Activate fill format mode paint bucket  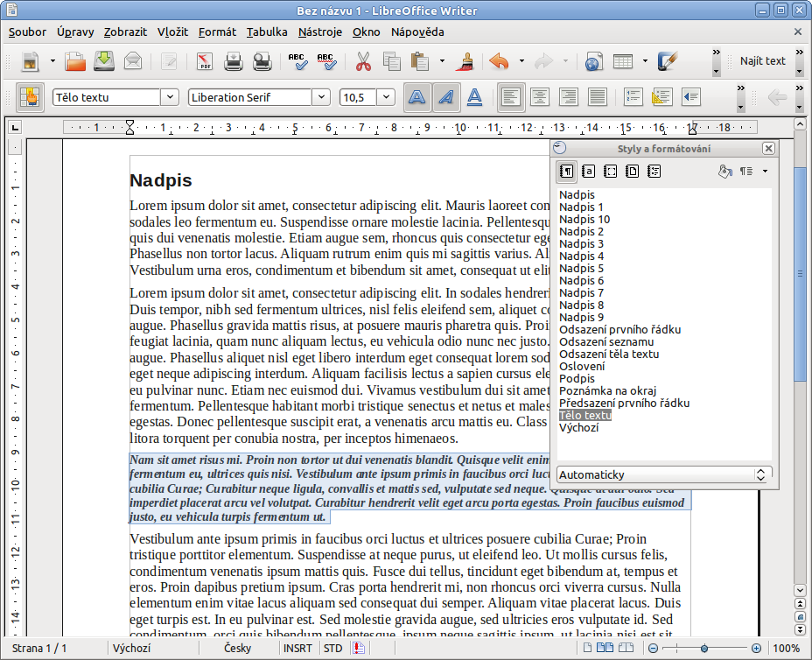click(725, 171)
